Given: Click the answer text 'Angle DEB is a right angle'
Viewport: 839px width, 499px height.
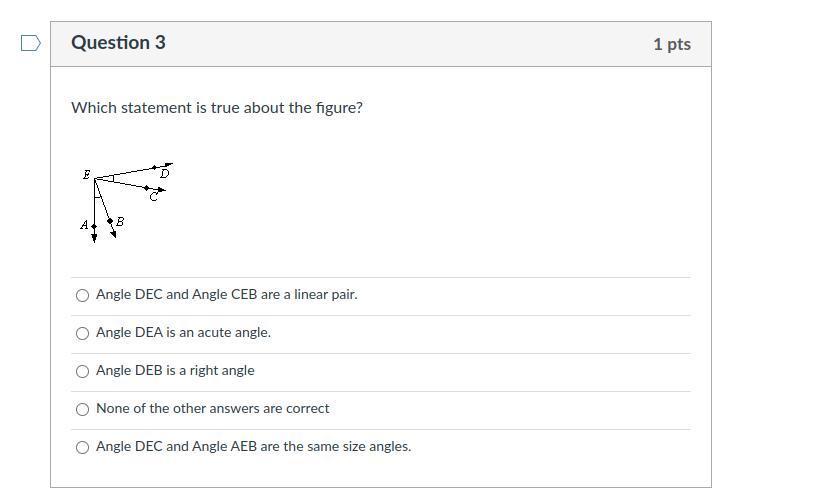Looking at the screenshot, I should click(175, 371).
